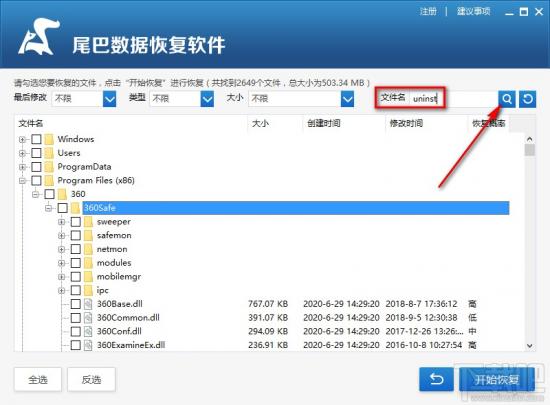Check the 360Common.dll checkbox

click(x=76, y=318)
